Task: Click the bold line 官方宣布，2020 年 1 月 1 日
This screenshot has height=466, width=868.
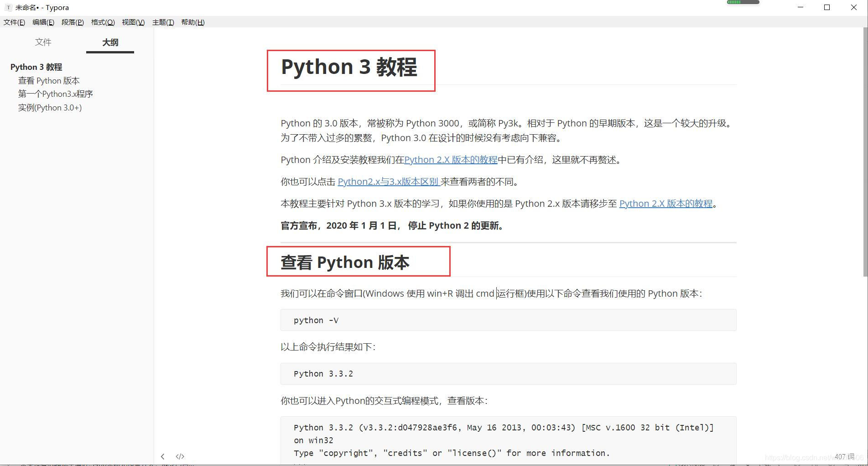Action: 393,225
